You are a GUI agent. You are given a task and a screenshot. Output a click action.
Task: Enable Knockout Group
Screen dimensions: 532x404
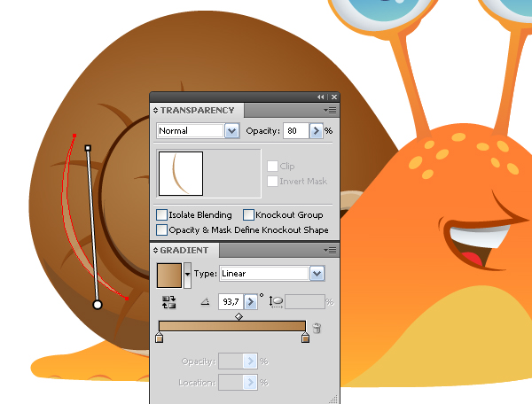(x=248, y=215)
